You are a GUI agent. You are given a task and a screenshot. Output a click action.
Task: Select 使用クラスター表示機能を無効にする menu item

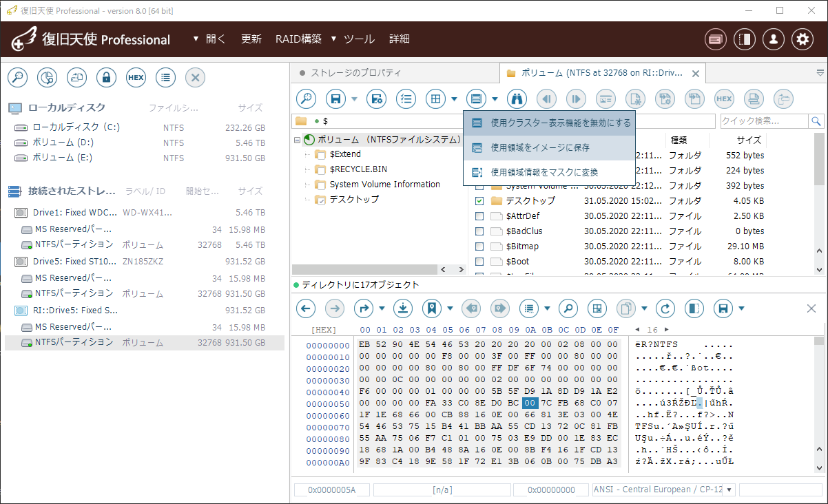(x=549, y=123)
